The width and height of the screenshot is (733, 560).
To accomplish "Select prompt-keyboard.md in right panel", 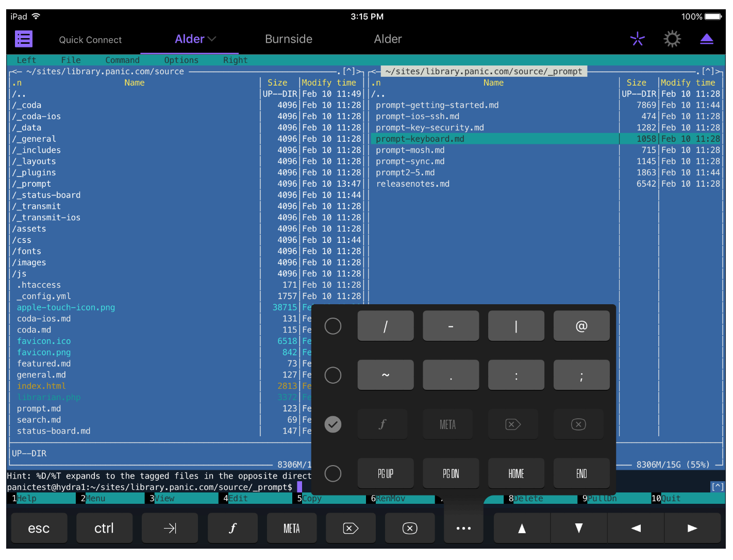I will tap(546, 139).
